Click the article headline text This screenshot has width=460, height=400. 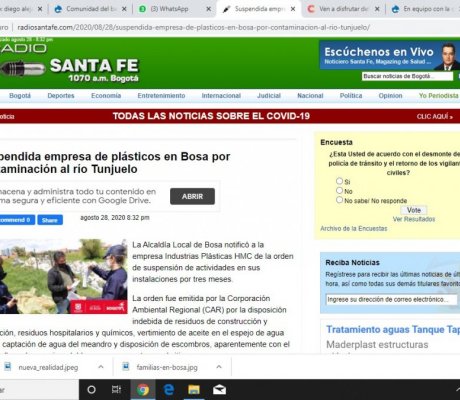click(x=114, y=163)
